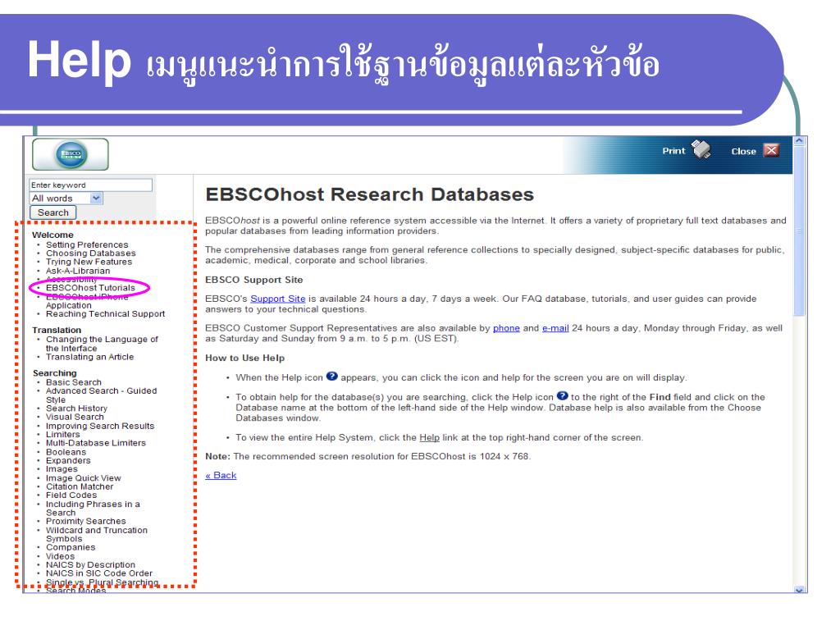Click the Print printer icon
The height and width of the screenshot is (630, 840).
click(x=701, y=149)
